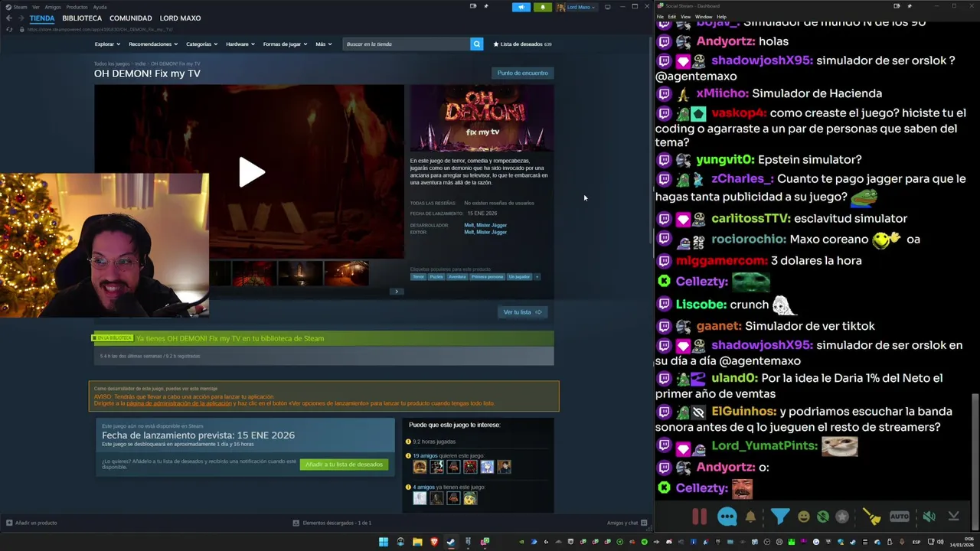
Task: Open File Explorer from the taskbar
Action: pos(417,542)
